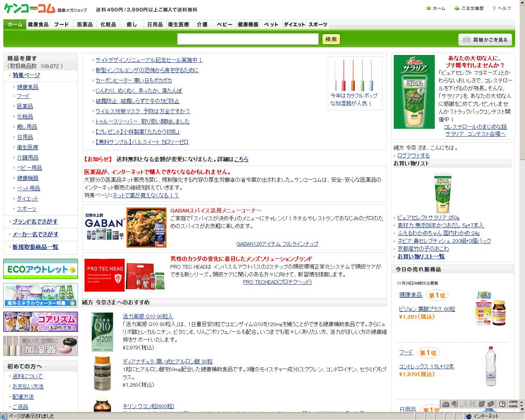Open the コアリズム banner
525x420 pixels.
[x=41, y=322]
